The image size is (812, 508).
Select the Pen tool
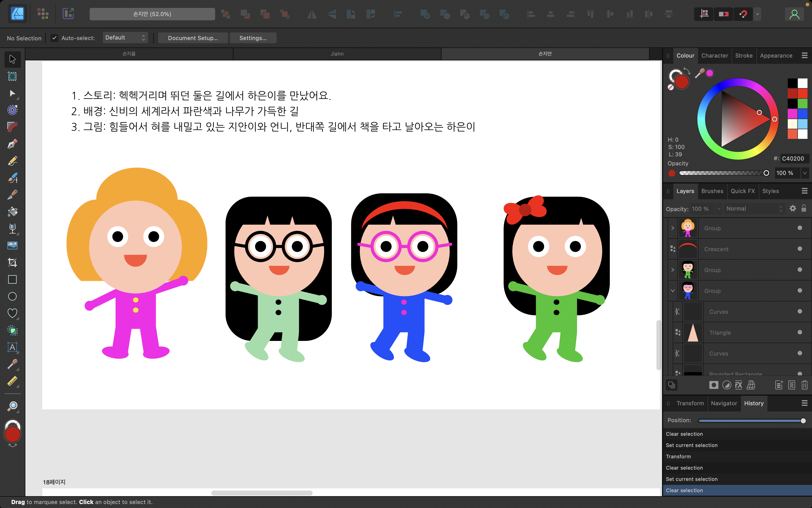click(12, 144)
